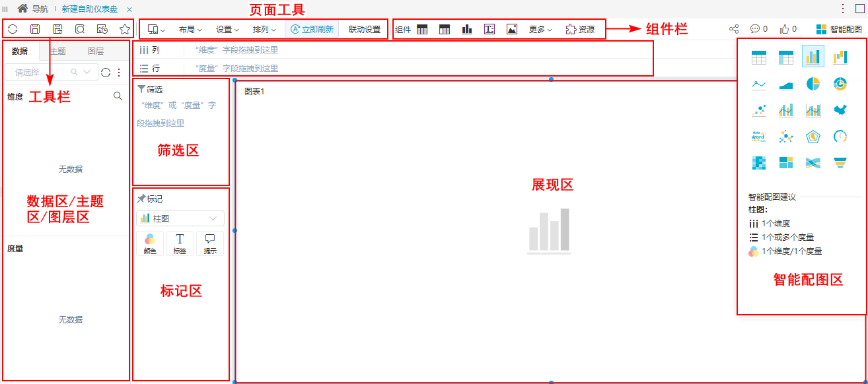Select the cross table chart type
The image size is (868, 384).
click(786, 57)
